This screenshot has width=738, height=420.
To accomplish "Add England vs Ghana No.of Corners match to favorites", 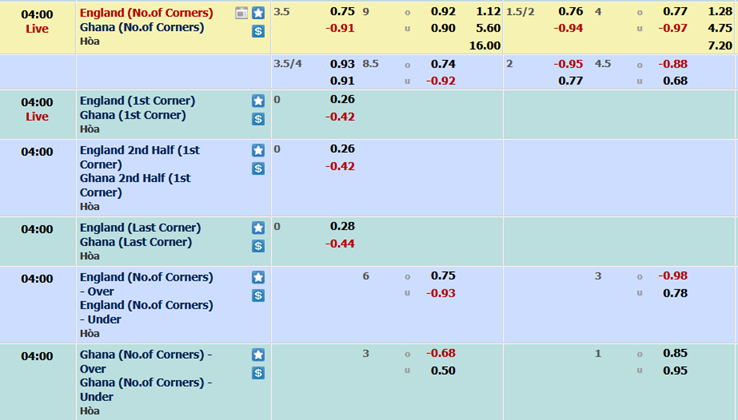I will (x=258, y=13).
